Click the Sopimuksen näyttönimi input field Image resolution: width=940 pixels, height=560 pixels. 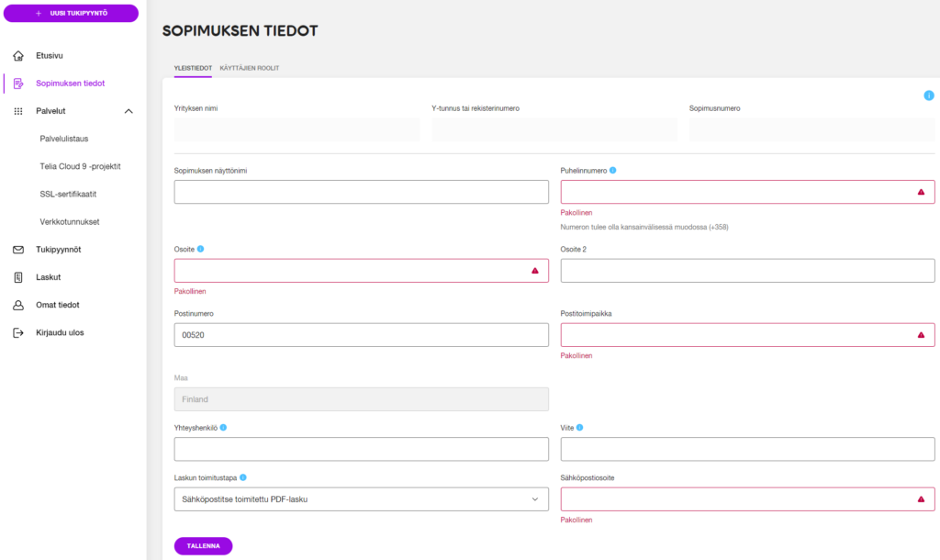click(361, 192)
